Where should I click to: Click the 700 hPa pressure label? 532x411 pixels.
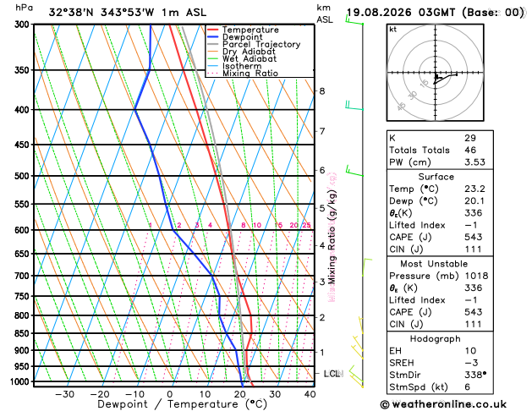(x=24, y=276)
